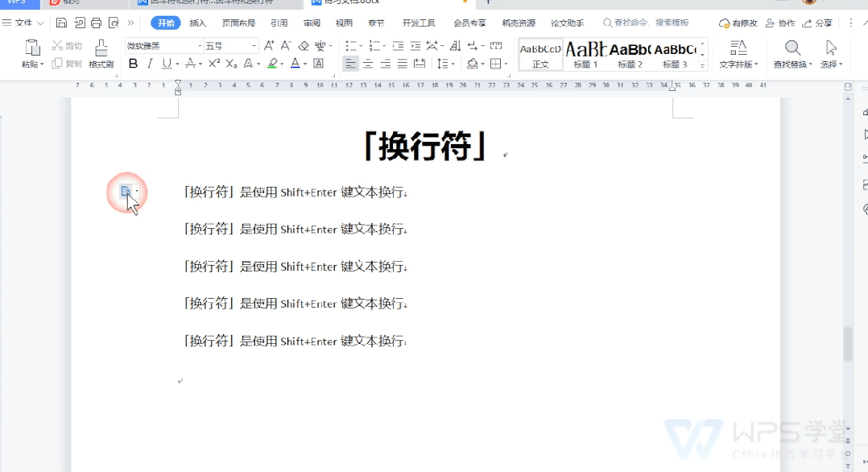Click the Select arrow cursor icon

(831, 48)
